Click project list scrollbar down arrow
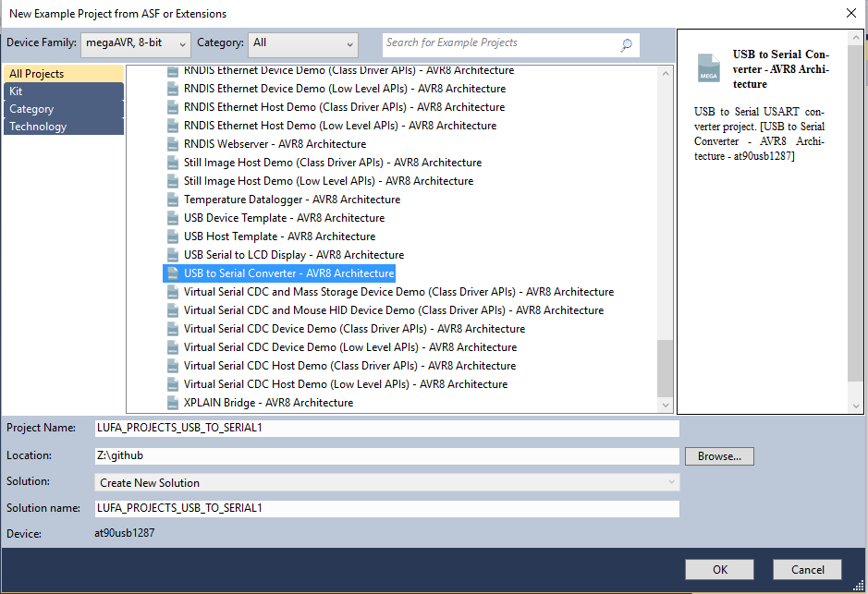 (x=666, y=405)
